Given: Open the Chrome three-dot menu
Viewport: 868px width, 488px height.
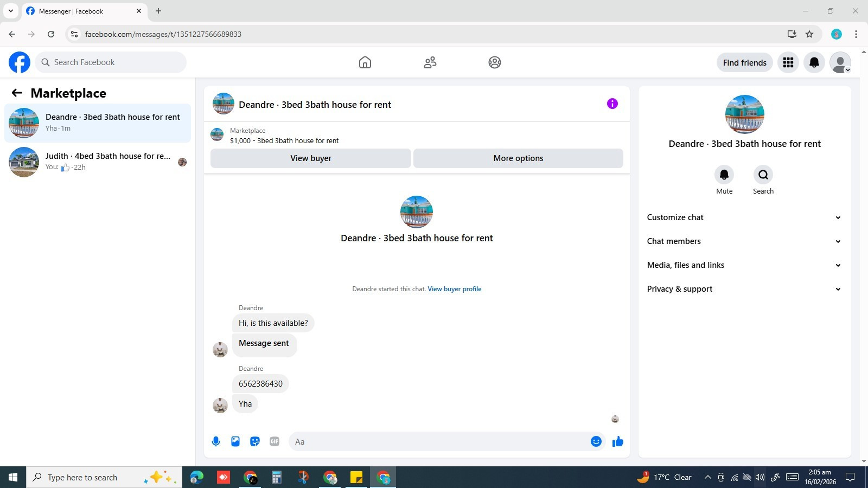Looking at the screenshot, I should 856,34.
